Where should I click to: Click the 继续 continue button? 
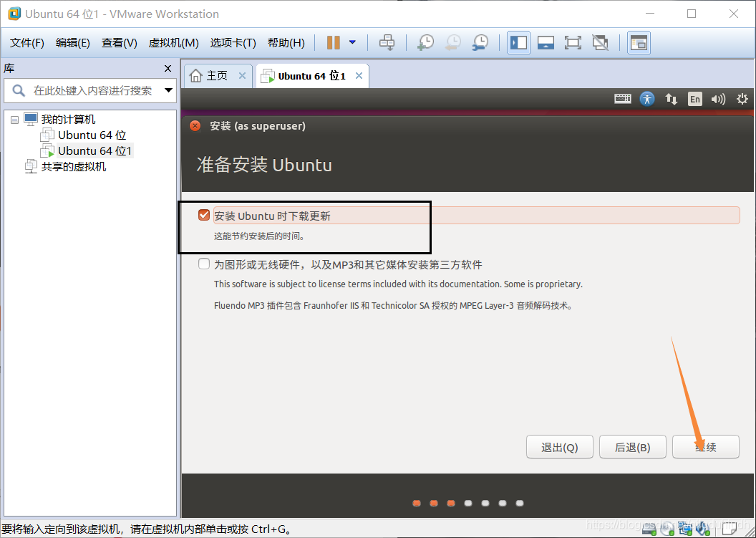(x=706, y=447)
